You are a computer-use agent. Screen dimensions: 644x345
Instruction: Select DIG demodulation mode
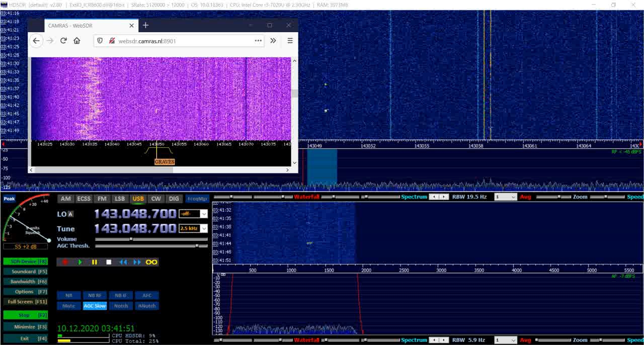[174, 199]
